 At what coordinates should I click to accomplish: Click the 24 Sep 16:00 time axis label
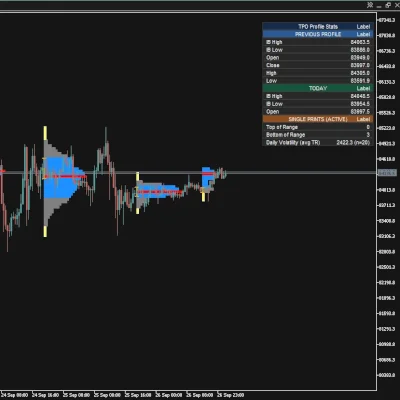46,395
